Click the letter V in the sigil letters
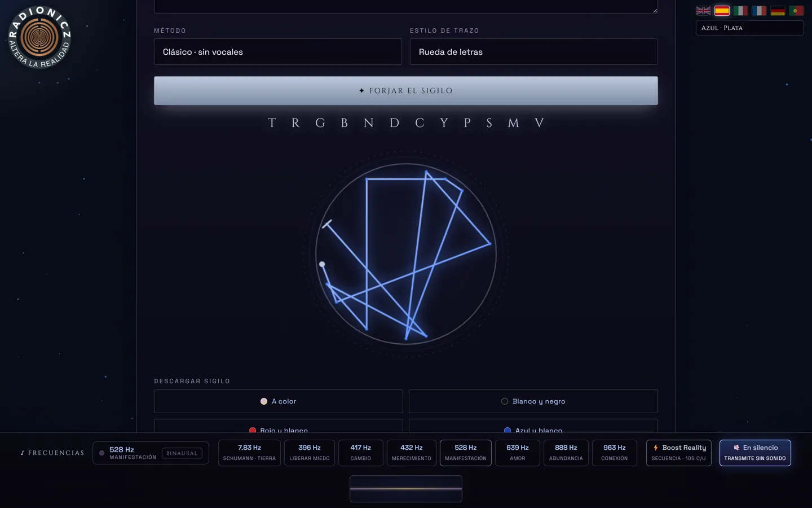 click(539, 123)
